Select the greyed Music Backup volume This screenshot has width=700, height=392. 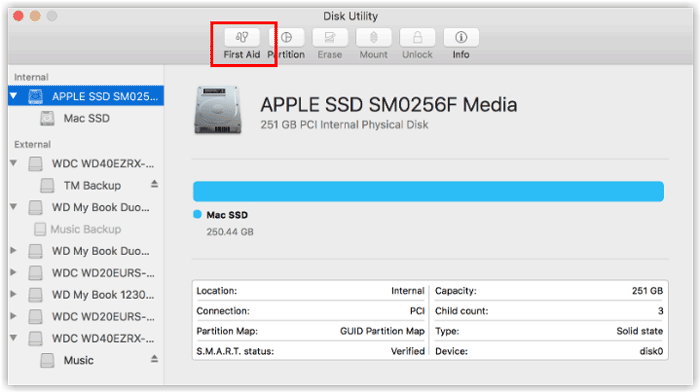(x=86, y=229)
